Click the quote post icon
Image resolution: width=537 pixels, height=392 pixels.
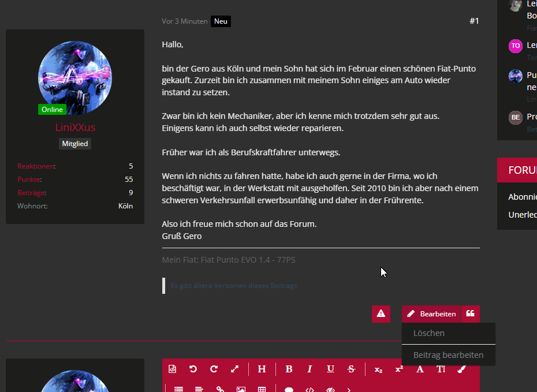[x=471, y=314]
